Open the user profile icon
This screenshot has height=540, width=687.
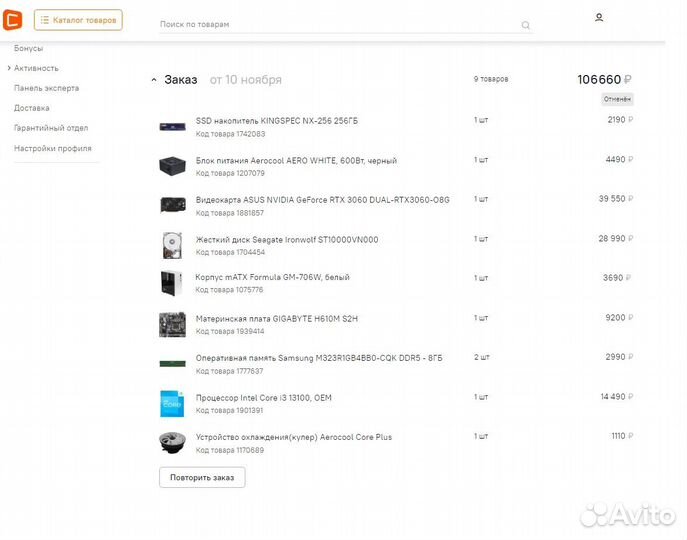pos(599,18)
